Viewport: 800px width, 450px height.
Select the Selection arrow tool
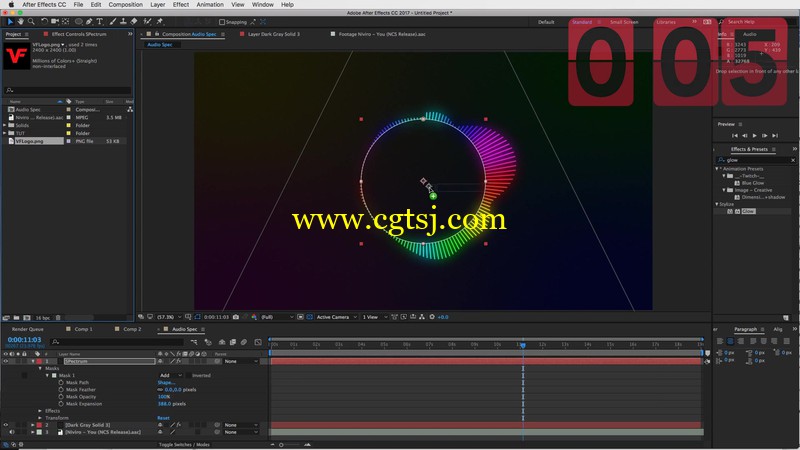(x=10, y=21)
